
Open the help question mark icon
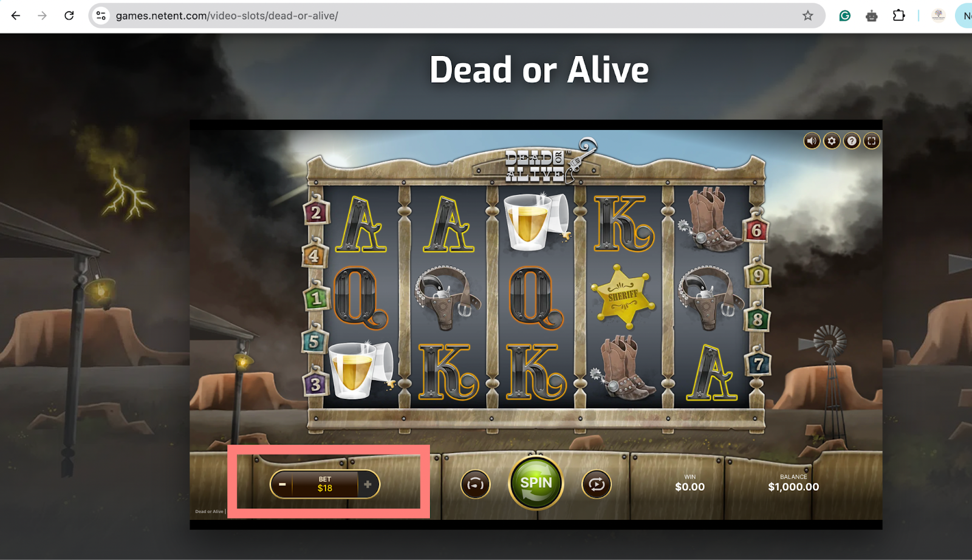pos(852,141)
